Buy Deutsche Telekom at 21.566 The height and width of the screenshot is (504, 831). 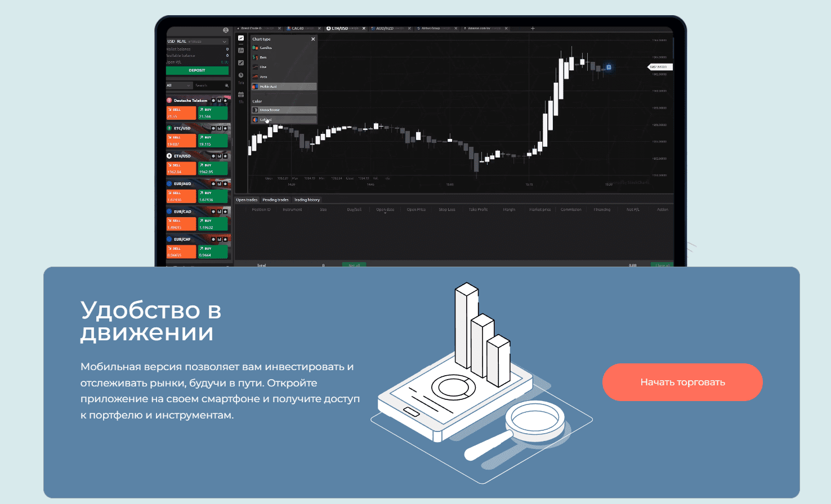click(213, 113)
